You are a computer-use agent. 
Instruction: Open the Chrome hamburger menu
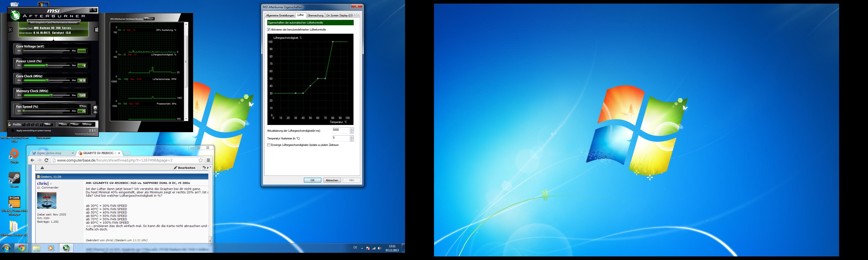208,160
